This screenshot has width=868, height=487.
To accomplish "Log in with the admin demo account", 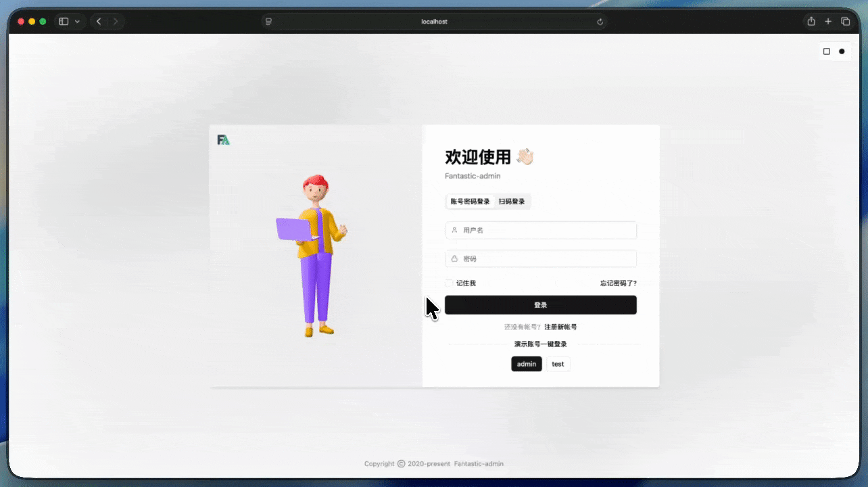I will (x=526, y=364).
